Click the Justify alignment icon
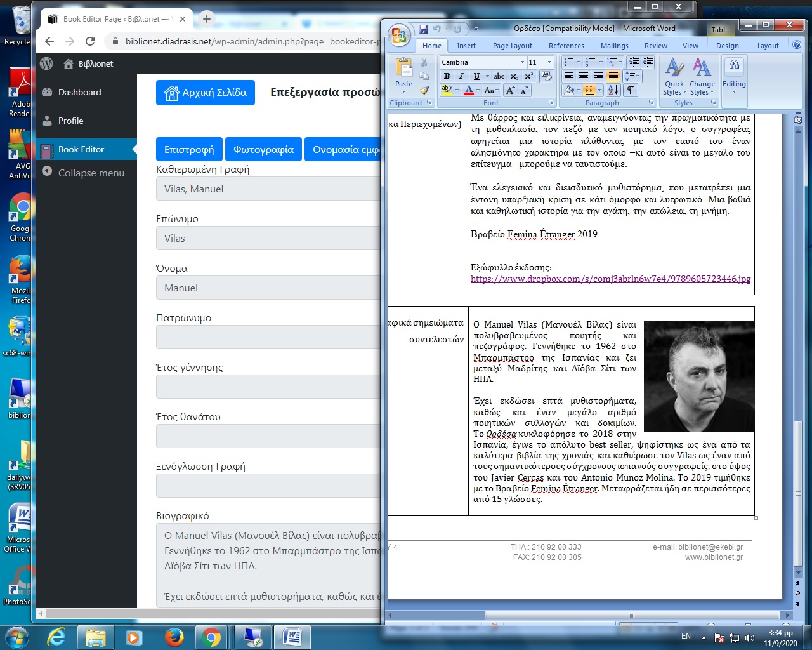 [x=613, y=76]
